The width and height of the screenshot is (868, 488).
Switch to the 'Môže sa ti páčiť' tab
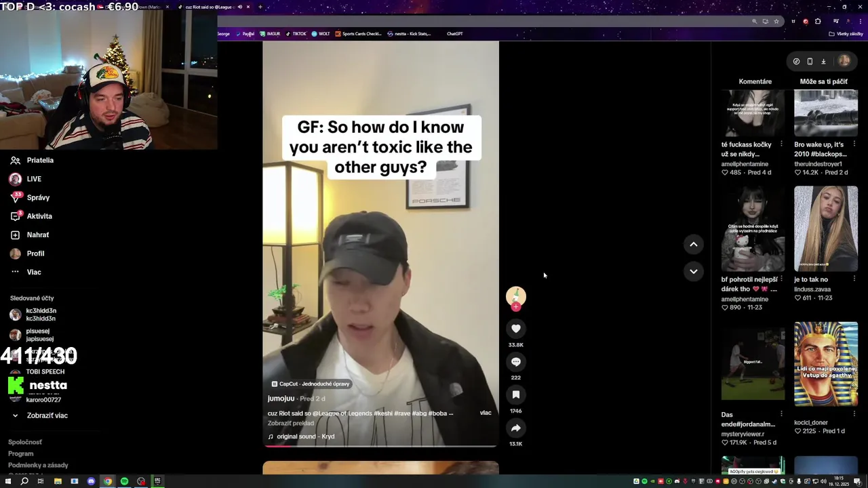click(823, 81)
